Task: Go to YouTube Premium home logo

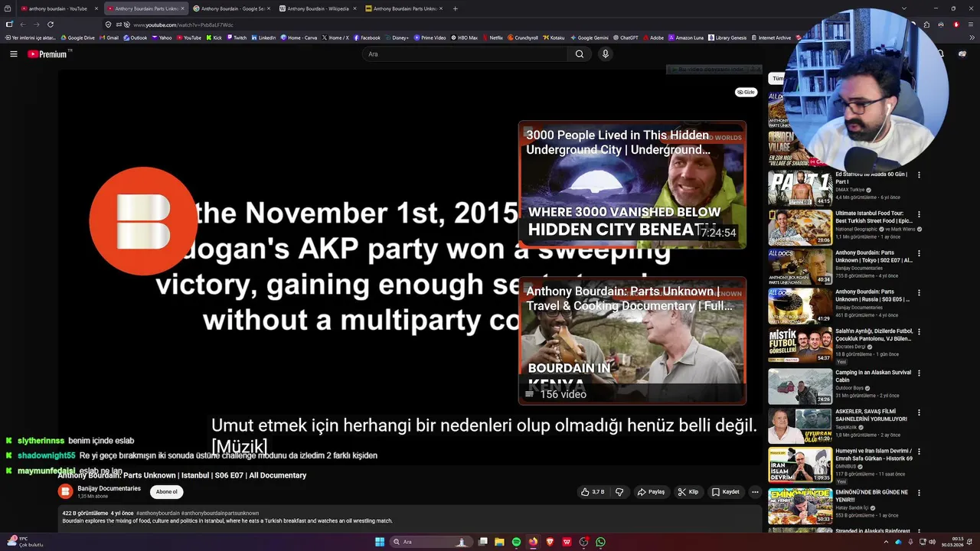Action: (48, 54)
